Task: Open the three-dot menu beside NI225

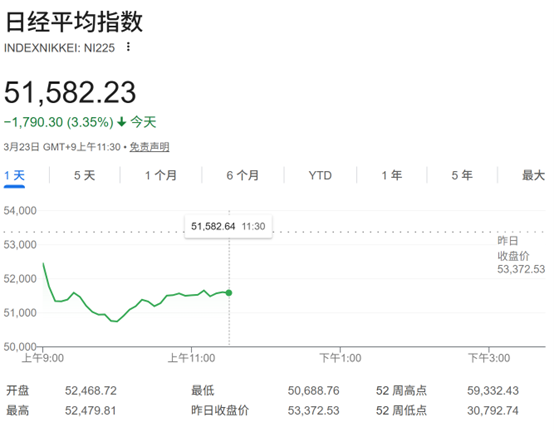Action: (128, 47)
